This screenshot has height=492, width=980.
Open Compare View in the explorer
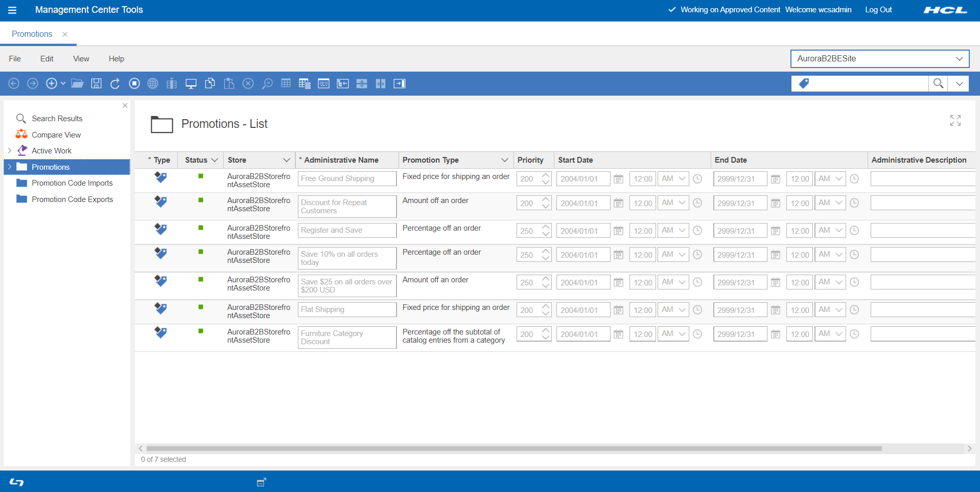pyautogui.click(x=56, y=135)
